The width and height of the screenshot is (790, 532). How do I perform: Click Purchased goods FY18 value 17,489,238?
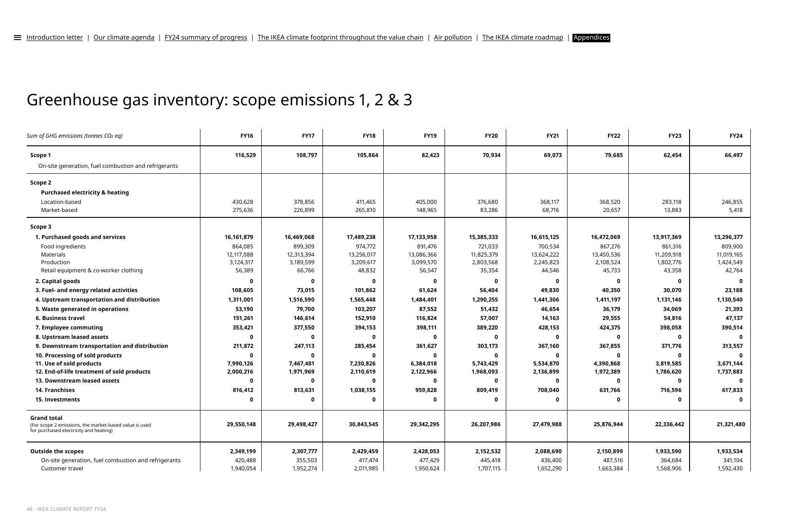click(361, 237)
